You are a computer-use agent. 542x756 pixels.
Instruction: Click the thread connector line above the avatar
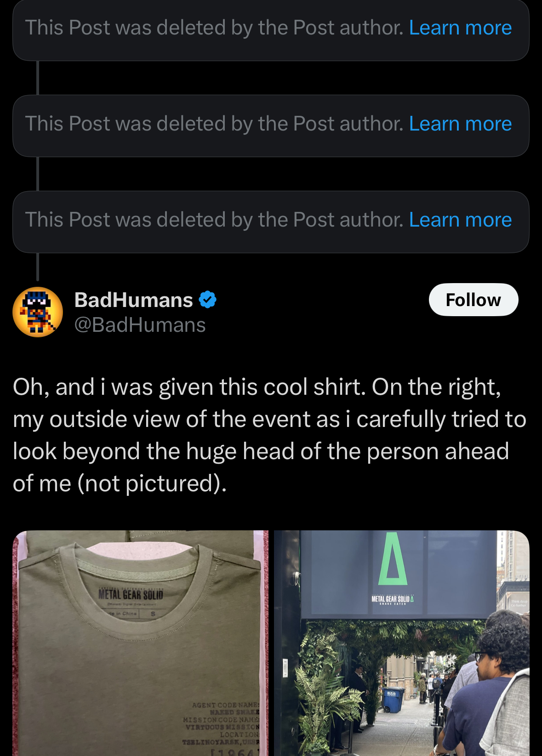click(x=38, y=267)
